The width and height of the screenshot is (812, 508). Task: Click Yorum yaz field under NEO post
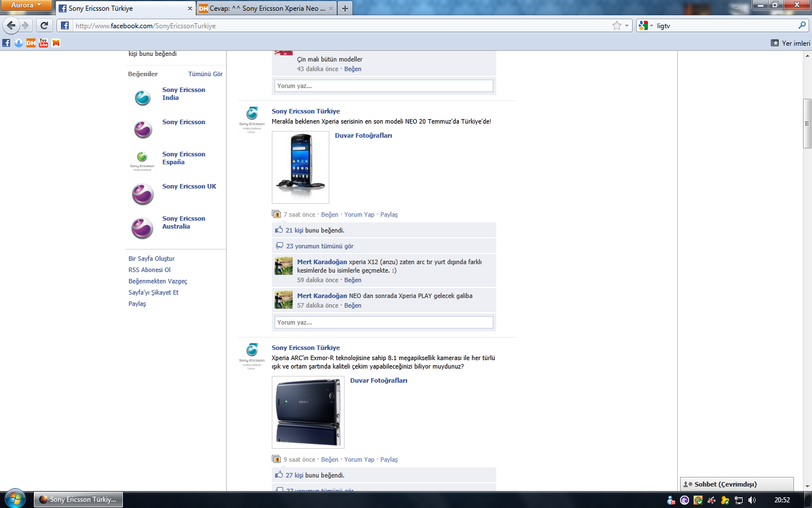coord(384,322)
